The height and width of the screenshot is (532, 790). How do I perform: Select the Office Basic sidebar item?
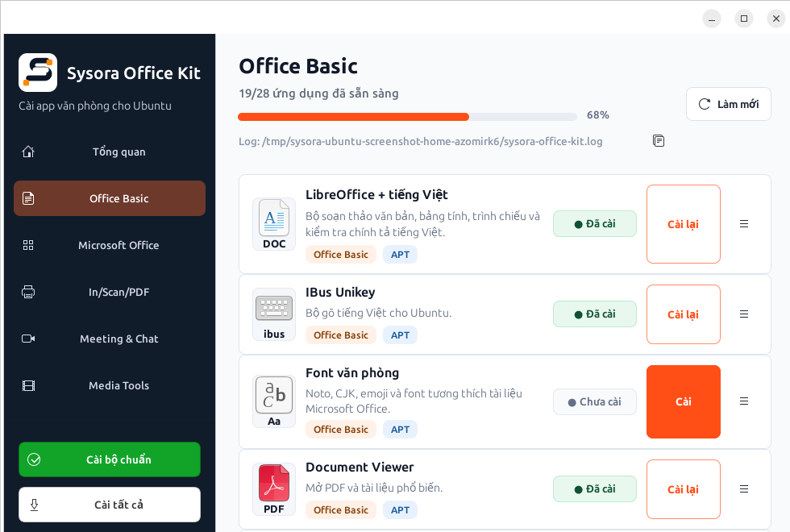[x=110, y=198]
